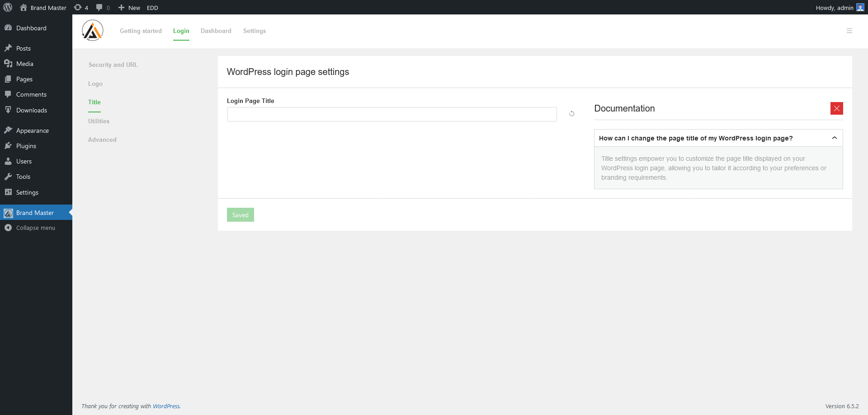Click the Saved button
The image size is (868, 415).
point(240,214)
